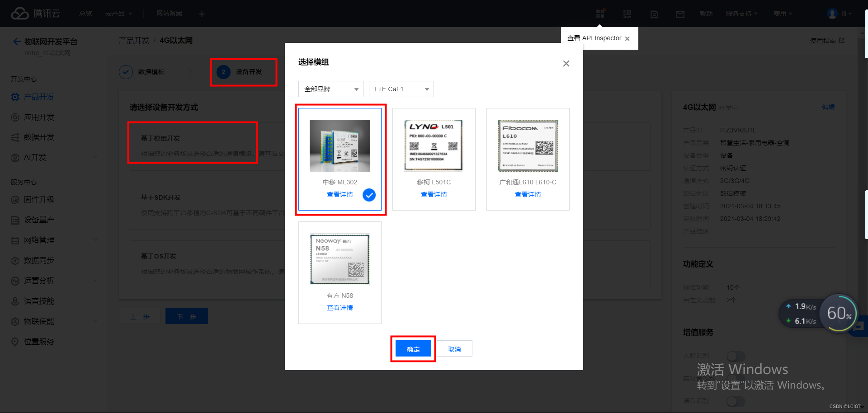Expand the 服务支持 menu
The width and height of the screenshot is (868, 413).
741,14
